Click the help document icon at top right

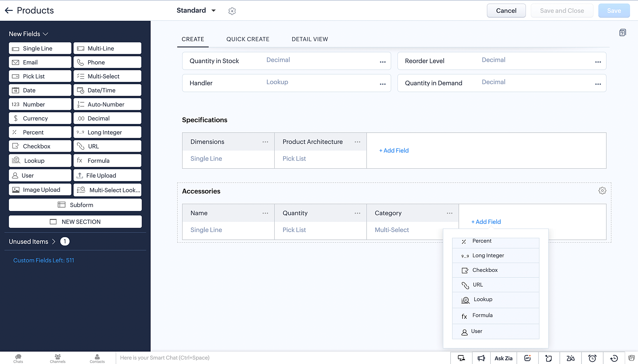pyautogui.click(x=622, y=33)
